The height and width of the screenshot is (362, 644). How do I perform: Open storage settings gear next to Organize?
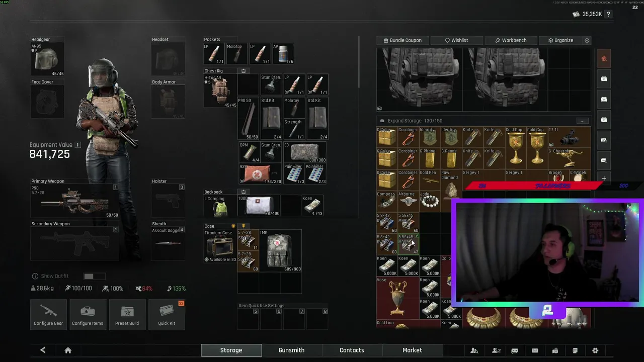pos(587,40)
